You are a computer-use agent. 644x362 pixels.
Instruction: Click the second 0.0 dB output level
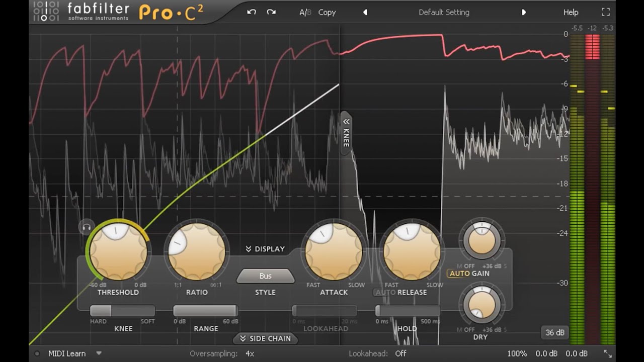coord(577,353)
